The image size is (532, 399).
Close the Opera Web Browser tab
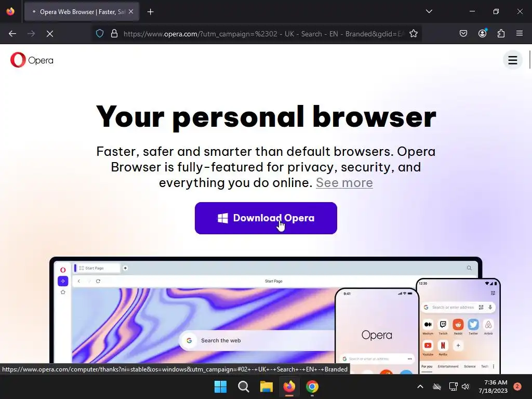click(131, 11)
